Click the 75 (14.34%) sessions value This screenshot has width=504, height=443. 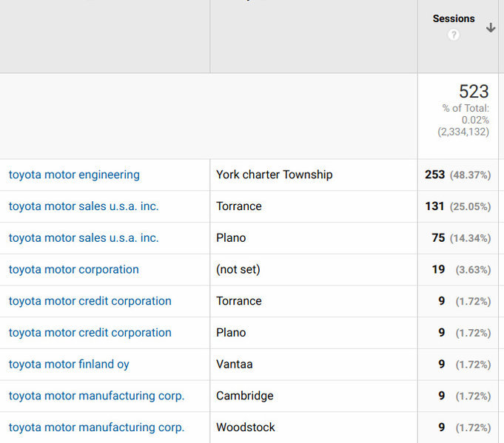[461, 238]
